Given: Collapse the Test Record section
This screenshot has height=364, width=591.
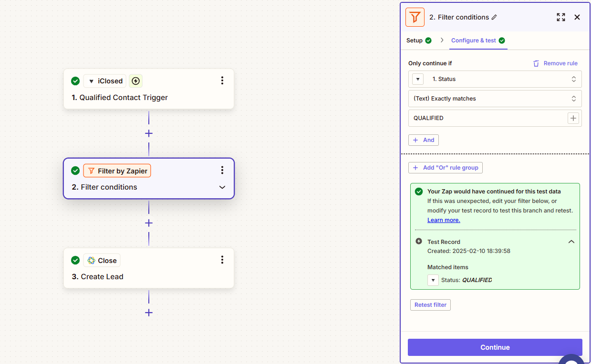Looking at the screenshot, I should coord(571,242).
